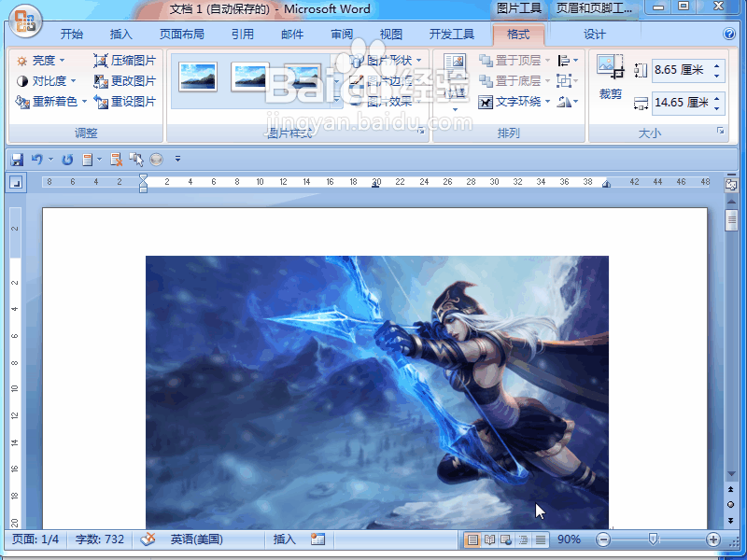Switch to the 邮件 (Mailings) tab
This screenshot has height=560, width=747.
pos(292,35)
